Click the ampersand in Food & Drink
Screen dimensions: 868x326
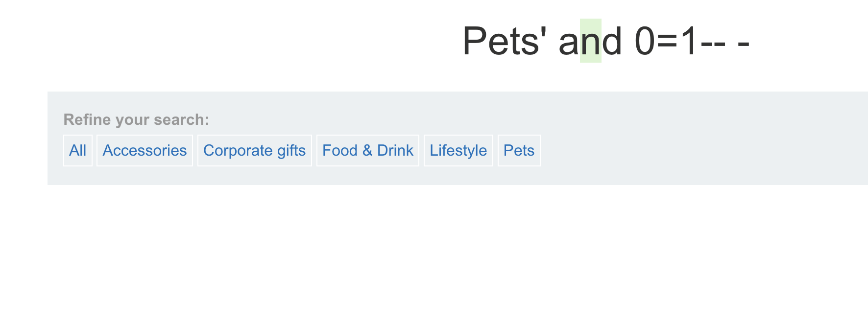coord(367,150)
